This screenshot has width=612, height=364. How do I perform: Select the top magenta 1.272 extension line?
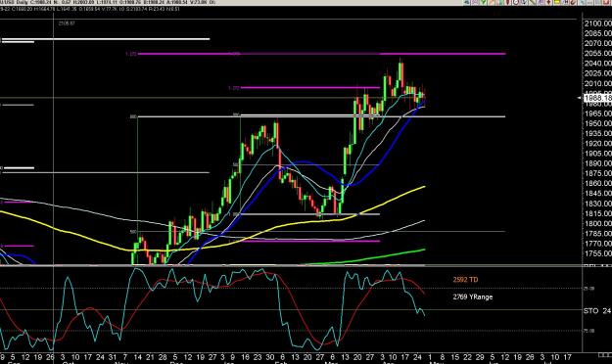[321, 54]
